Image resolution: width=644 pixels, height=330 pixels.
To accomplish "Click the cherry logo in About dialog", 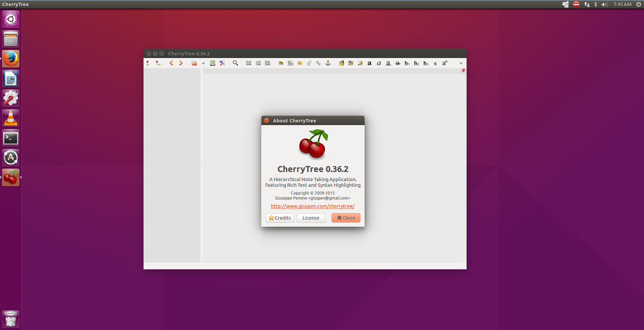I will (313, 144).
